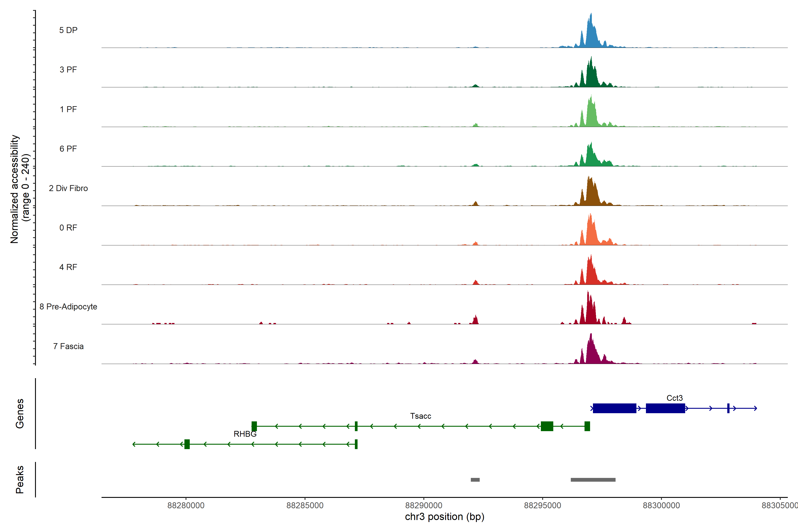
Task: Click the 2 Div Fibro track label
Action: [68, 188]
